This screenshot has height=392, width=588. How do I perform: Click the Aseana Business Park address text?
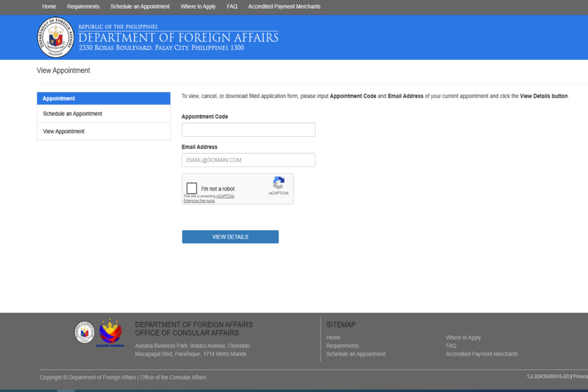click(192, 350)
